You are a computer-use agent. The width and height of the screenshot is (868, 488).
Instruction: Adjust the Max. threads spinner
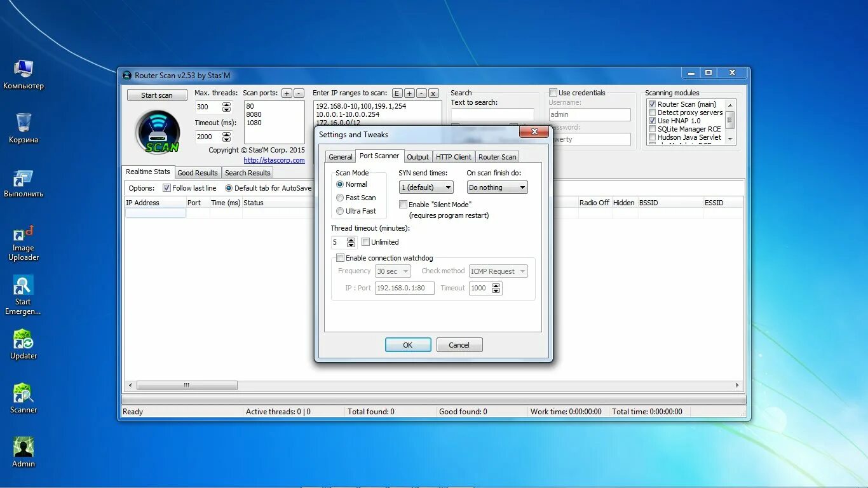click(227, 107)
